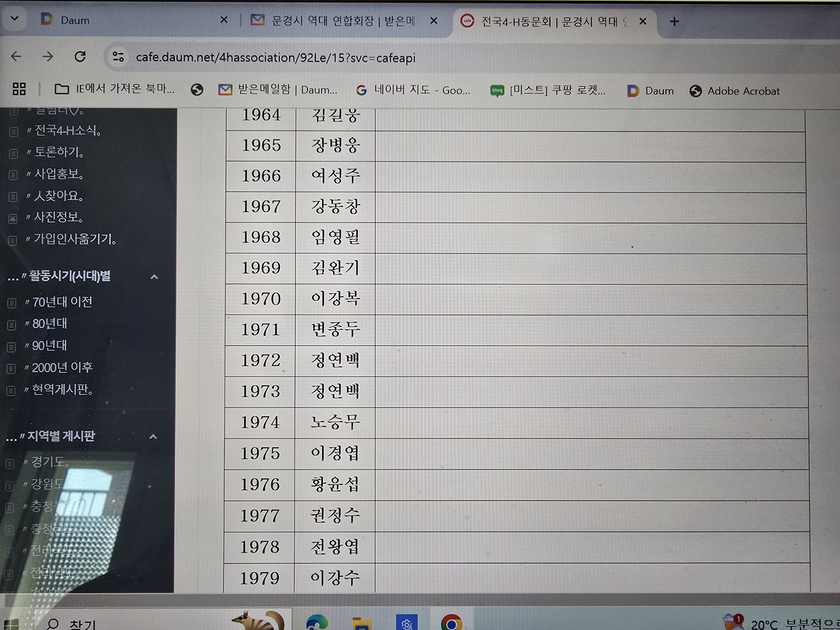
Task: Close the 문경시 역대 연합회장 mail tab
Action: point(434,21)
